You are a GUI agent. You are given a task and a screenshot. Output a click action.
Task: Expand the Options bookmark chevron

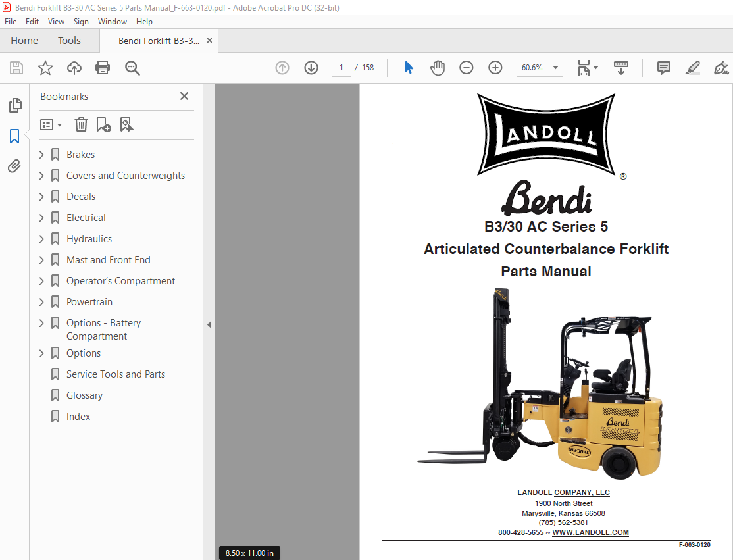tap(41, 353)
